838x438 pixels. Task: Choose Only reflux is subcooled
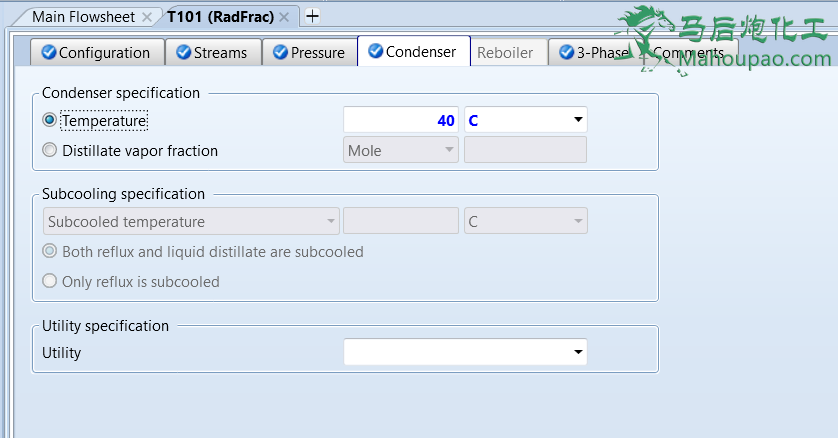tap(50, 281)
